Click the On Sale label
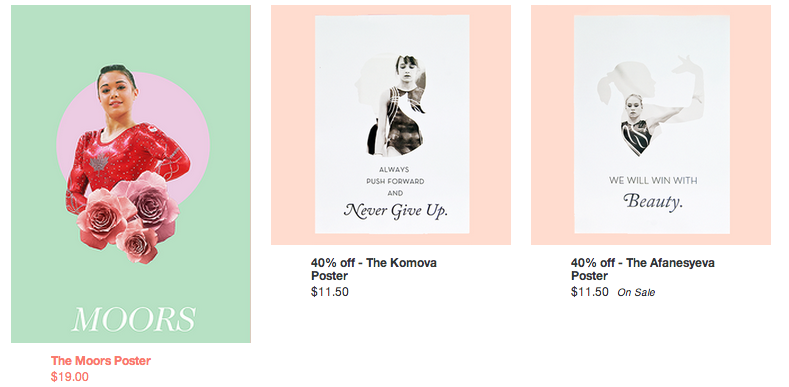789x387 pixels. 636,292
